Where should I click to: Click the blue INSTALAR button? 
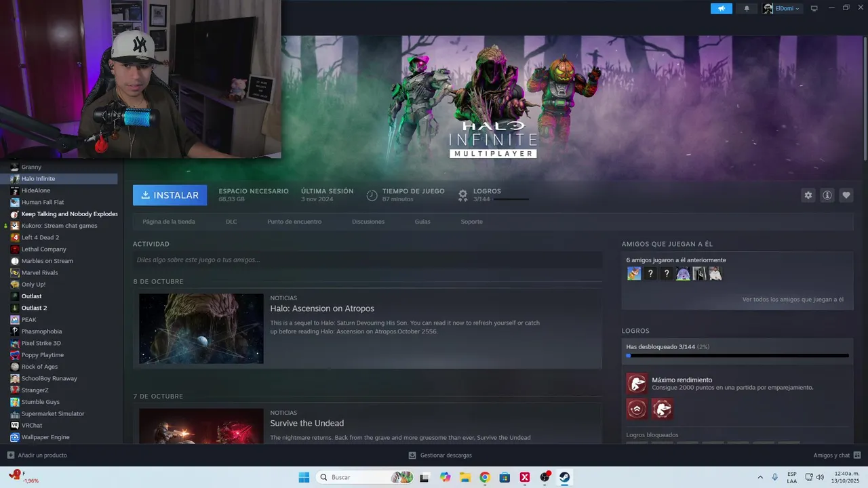pyautogui.click(x=170, y=195)
